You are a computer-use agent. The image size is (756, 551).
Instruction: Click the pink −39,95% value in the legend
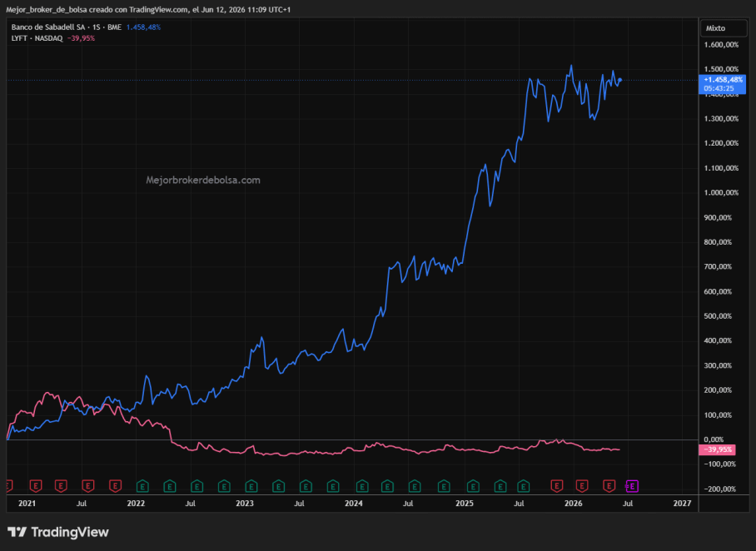coord(81,38)
